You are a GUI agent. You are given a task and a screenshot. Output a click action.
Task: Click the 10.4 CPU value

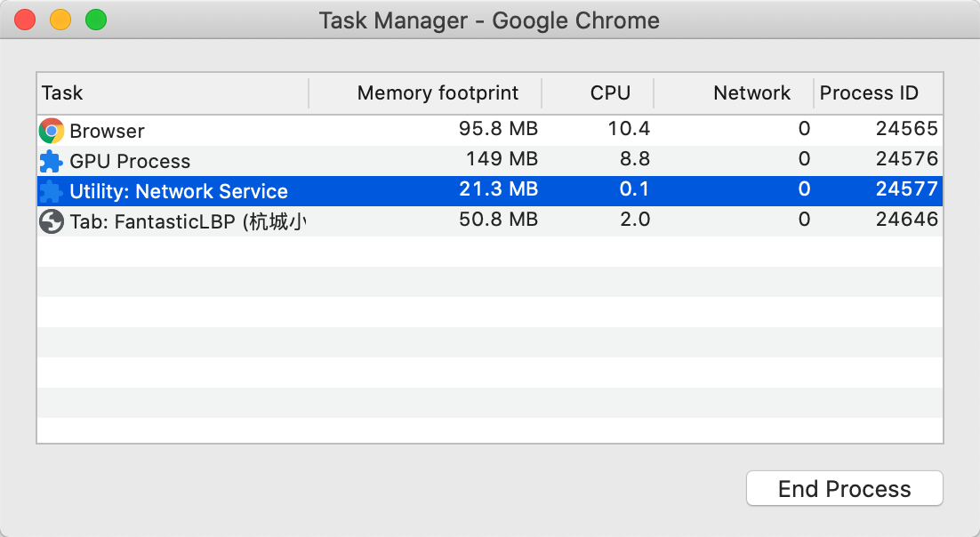point(629,129)
